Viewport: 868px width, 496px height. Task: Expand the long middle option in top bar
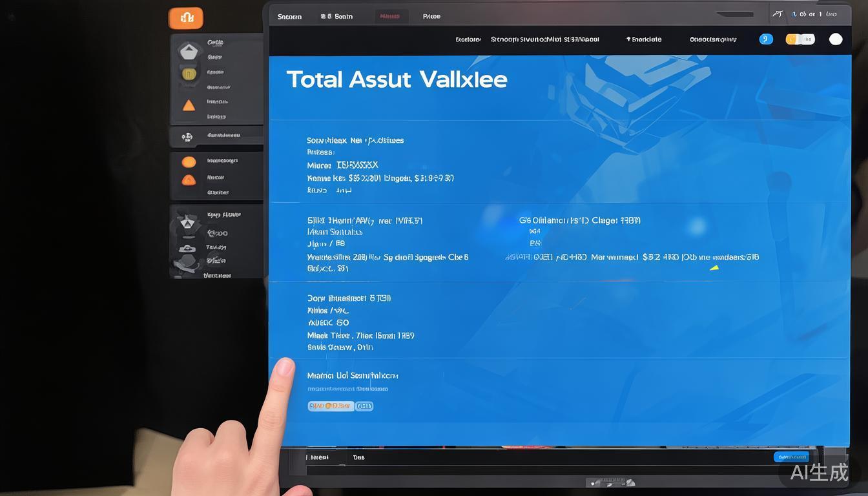(x=544, y=39)
